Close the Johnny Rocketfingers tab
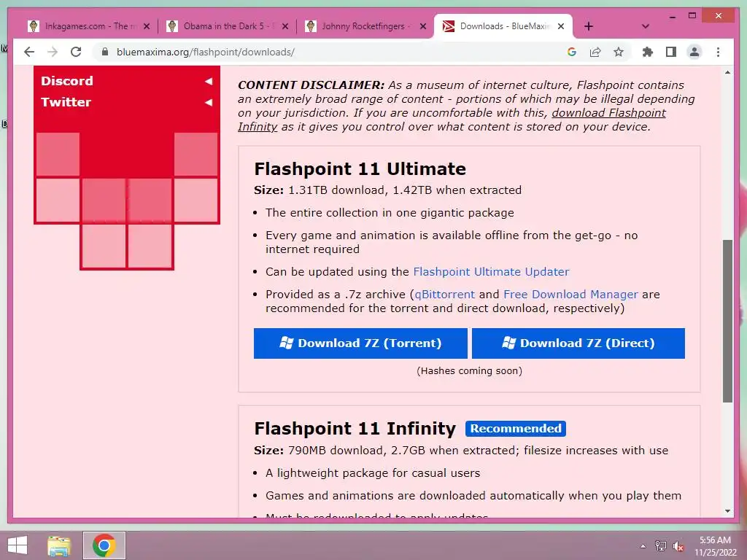This screenshot has height=560, width=747. tap(423, 26)
